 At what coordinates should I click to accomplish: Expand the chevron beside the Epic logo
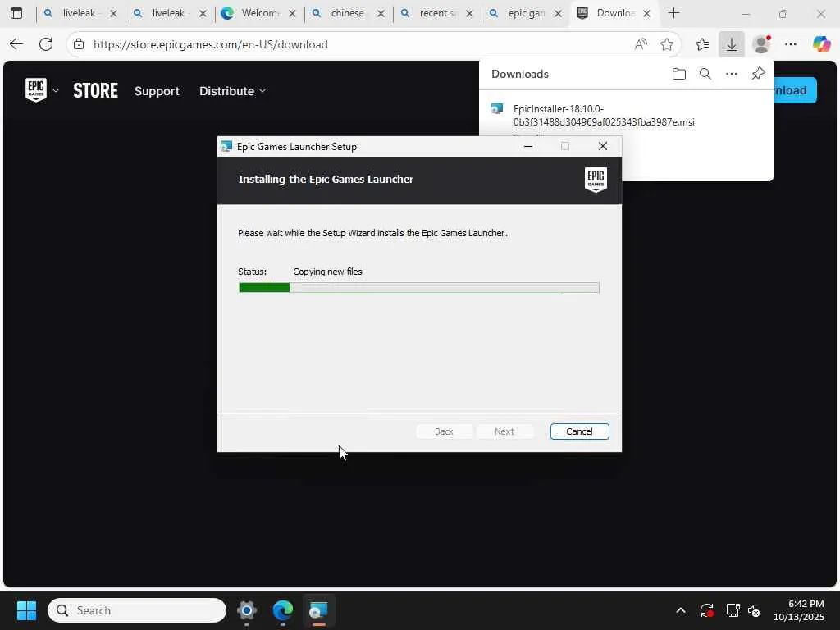click(55, 90)
